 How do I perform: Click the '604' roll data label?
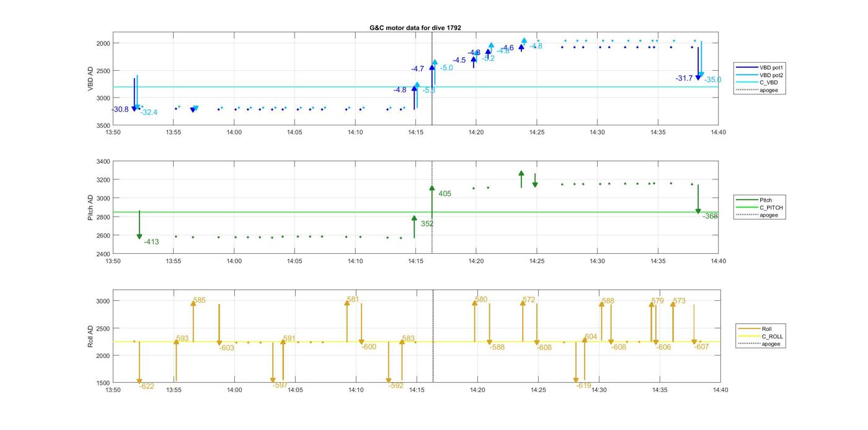(591, 337)
